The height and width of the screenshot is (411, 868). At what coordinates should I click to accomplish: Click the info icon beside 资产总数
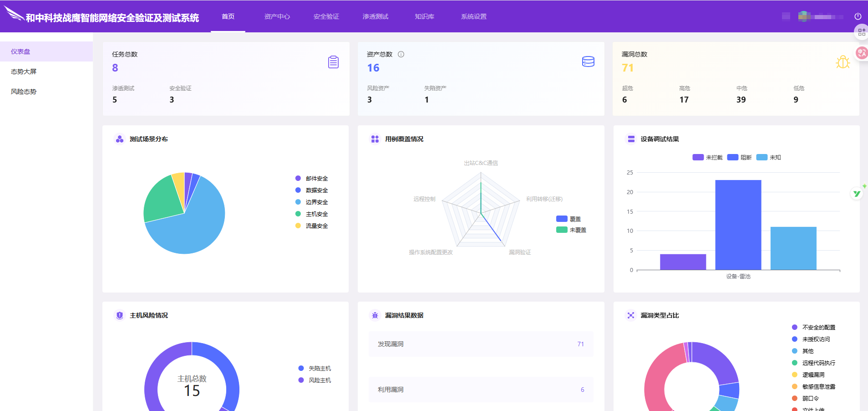(x=401, y=54)
